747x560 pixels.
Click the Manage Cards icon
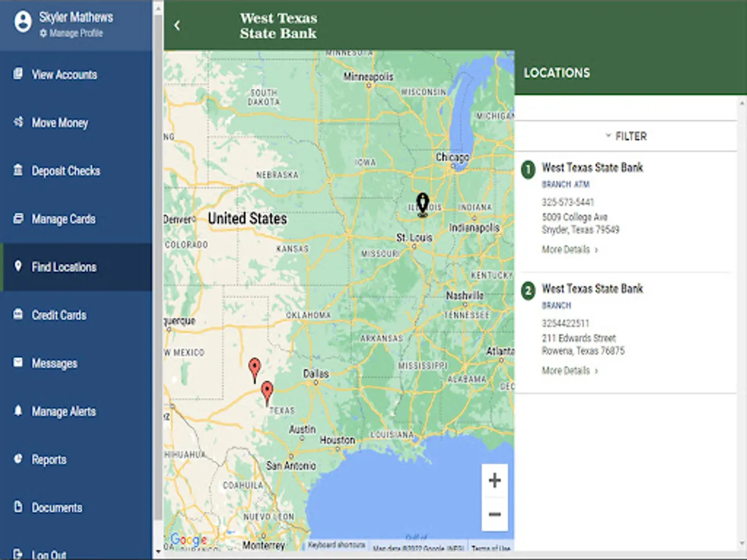(x=17, y=219)
